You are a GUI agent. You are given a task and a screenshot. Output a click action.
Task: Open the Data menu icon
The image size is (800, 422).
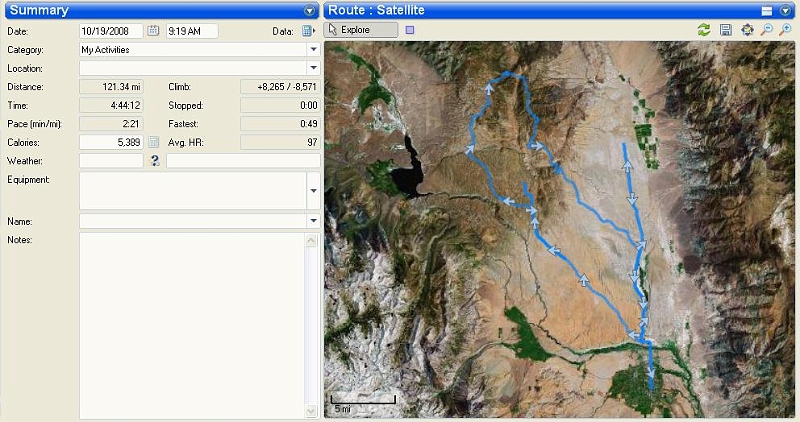coord(308,31)
